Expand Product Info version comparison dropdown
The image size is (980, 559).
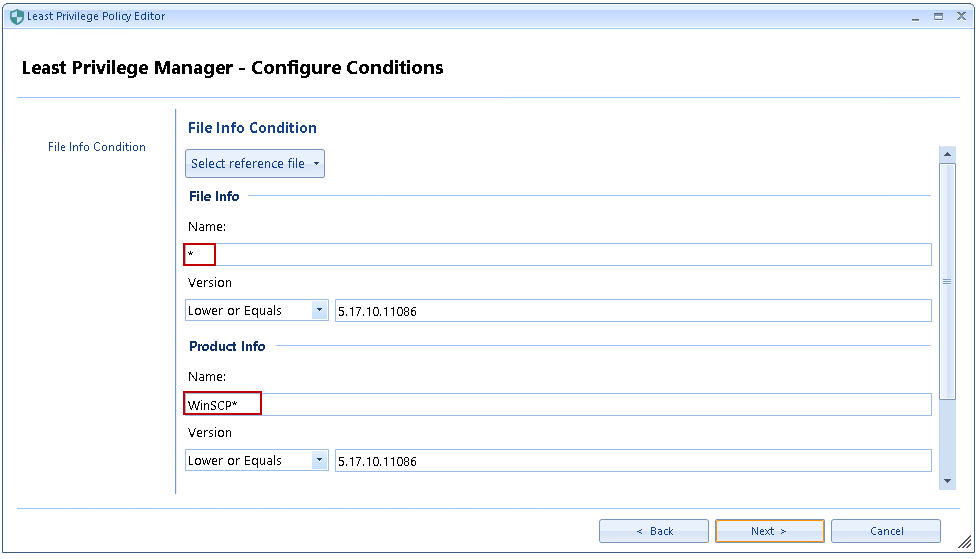(320, 460)
